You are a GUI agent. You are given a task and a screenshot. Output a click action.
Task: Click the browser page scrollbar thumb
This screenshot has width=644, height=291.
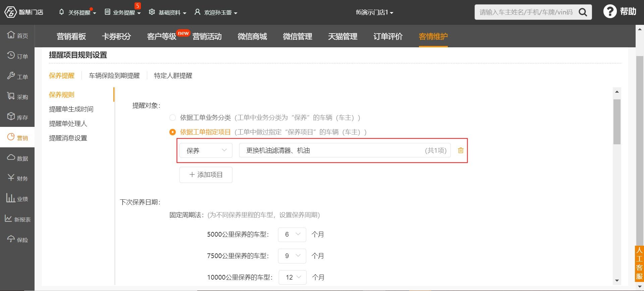(640, 151)
